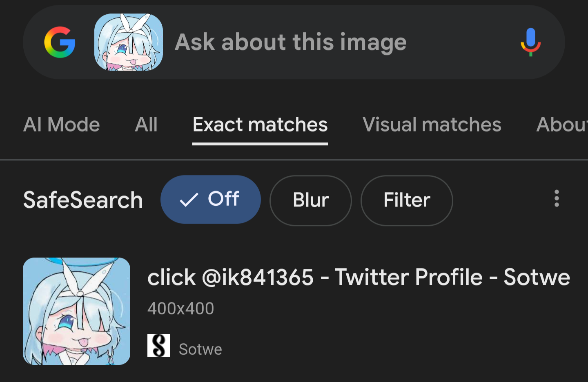Open the three-dot more options menu

pyautogui.click(x=556, y=199)
